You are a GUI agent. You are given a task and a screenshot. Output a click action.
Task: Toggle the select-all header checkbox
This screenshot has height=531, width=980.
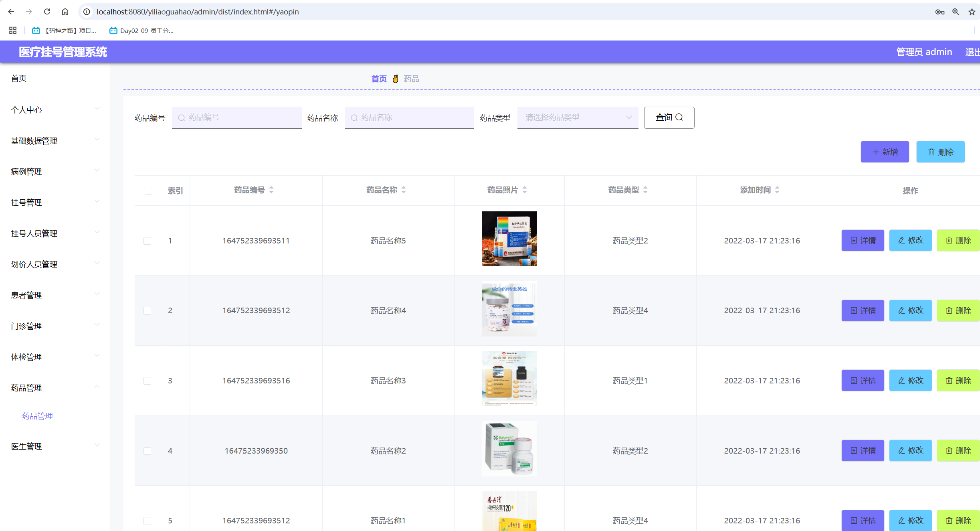pos(148,191)
